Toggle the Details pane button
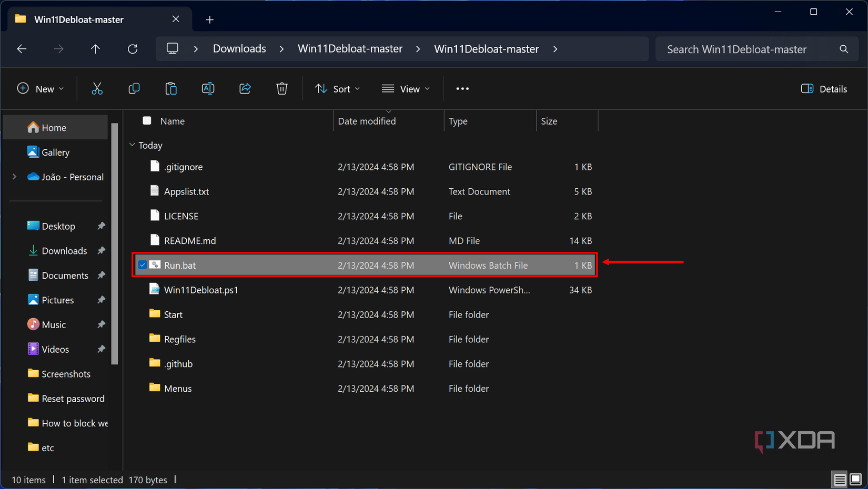Screen dimensions: 868x489 (x=824, y=89)
